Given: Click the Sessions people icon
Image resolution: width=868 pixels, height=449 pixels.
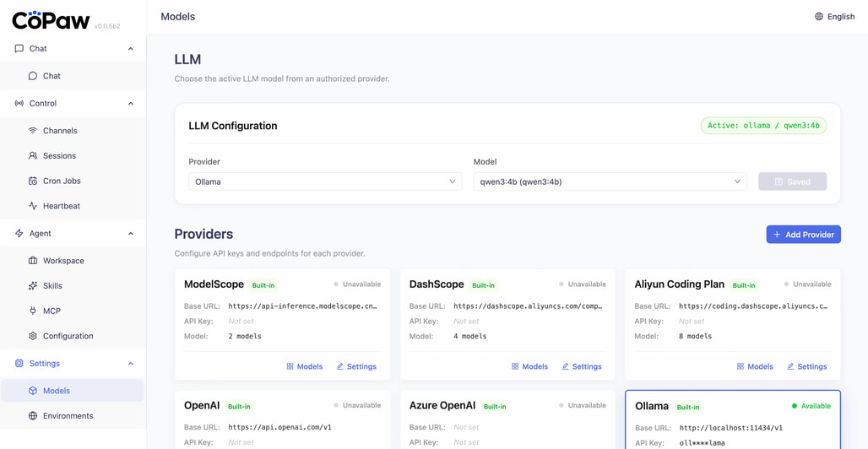Looking at the screenshot, I should point(33,156).
